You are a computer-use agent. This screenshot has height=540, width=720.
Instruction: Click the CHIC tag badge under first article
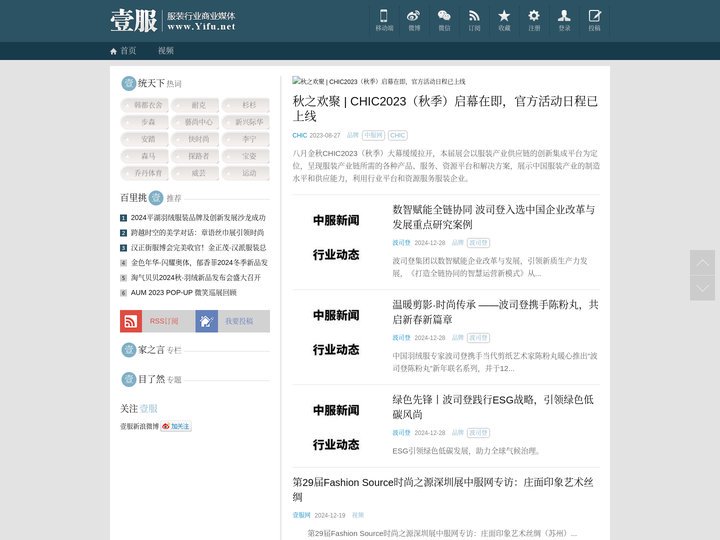398,135
